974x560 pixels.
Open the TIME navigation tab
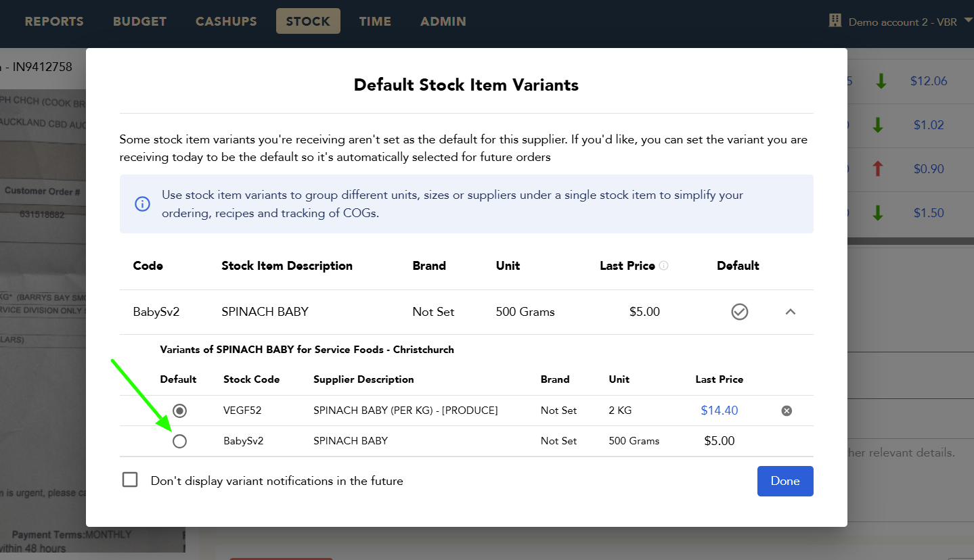(x=375, y=21)
